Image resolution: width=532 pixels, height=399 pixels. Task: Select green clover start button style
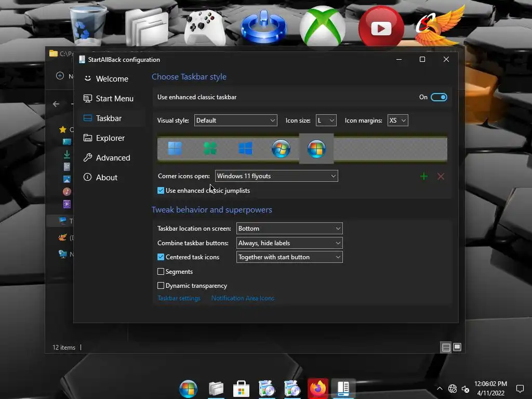pos(210,149)
